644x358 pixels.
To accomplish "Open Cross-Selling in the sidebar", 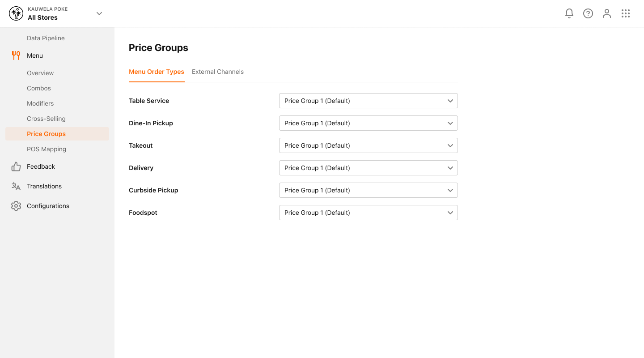I will [46, 119].
